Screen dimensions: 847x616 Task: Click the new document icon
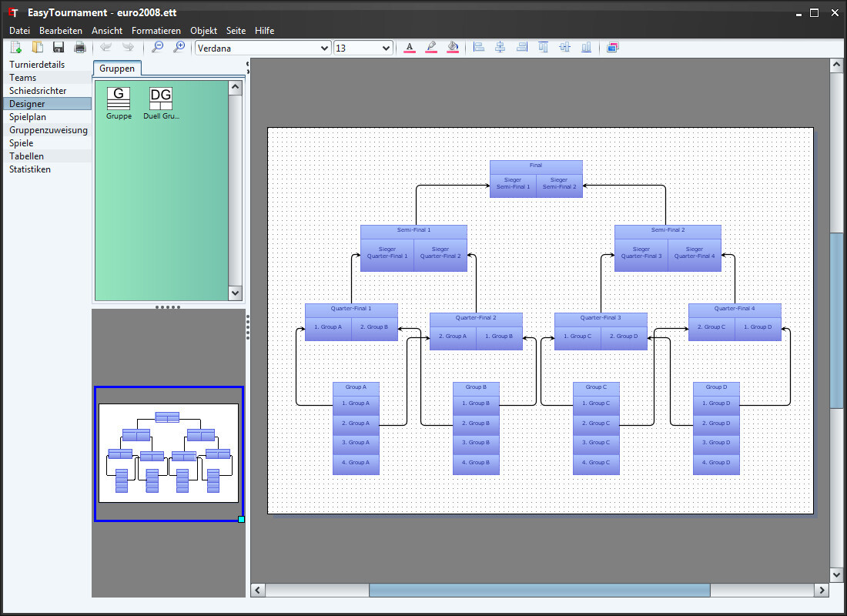16,48
